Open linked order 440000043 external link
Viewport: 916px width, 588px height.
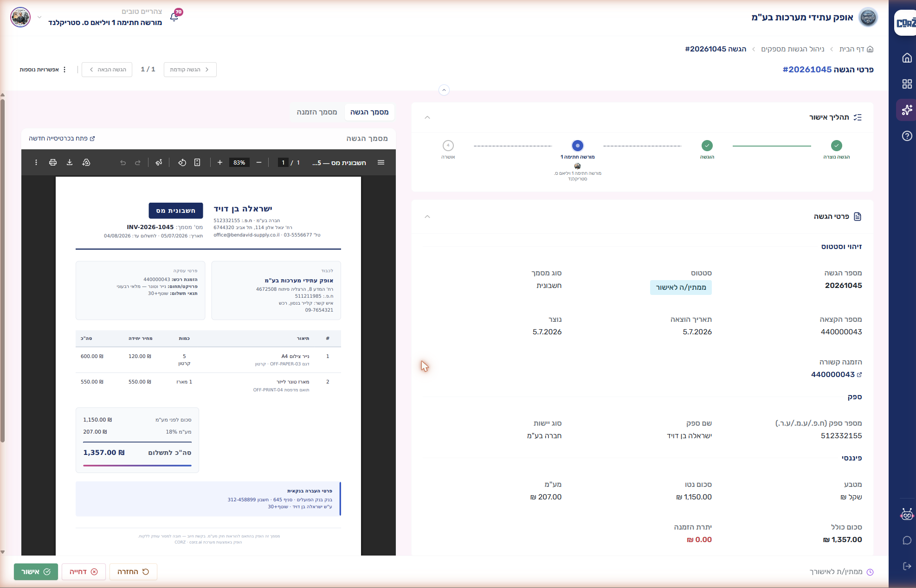836,375
